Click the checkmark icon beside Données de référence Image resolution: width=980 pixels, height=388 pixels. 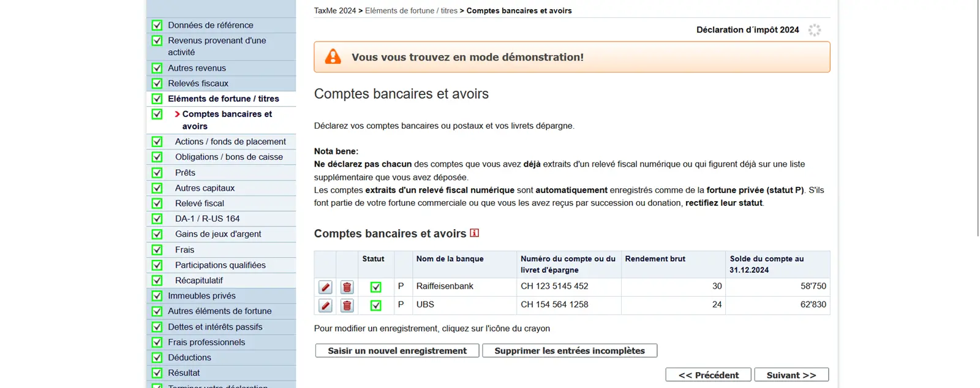click(x=157, y=25)
